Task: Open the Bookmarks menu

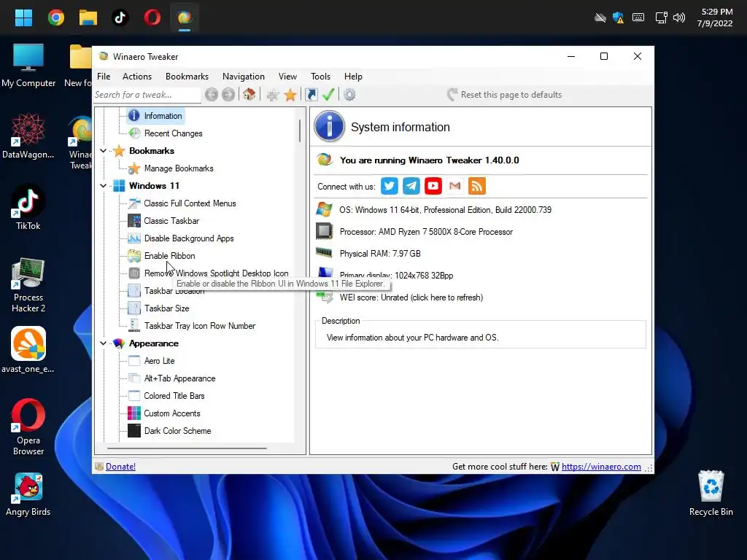Action: [x=187, y=77]
